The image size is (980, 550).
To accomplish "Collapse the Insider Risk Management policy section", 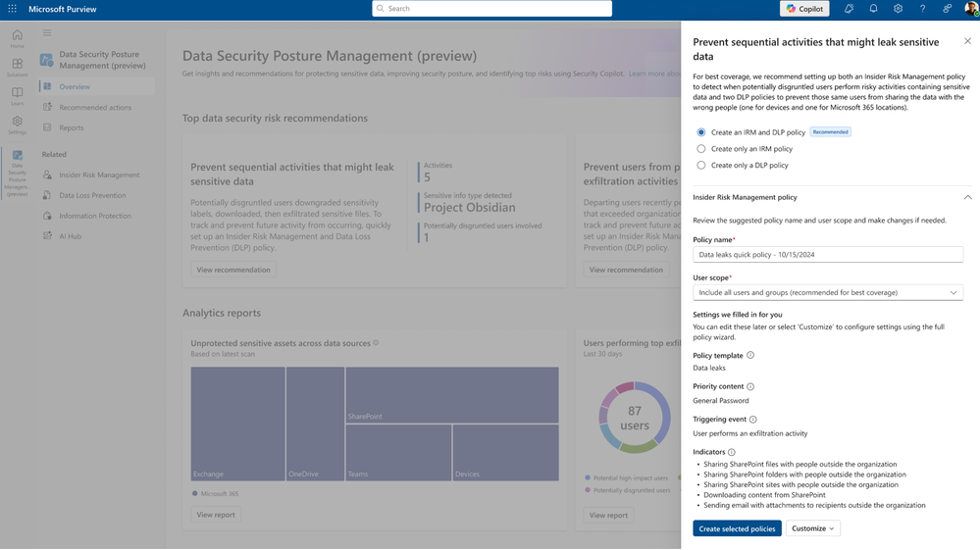I will (967, 197).
